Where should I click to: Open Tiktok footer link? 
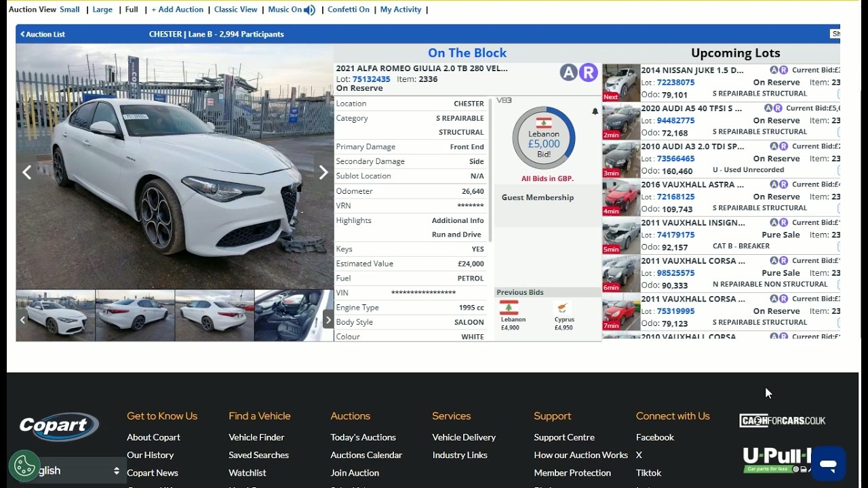(x=648, y=472)
